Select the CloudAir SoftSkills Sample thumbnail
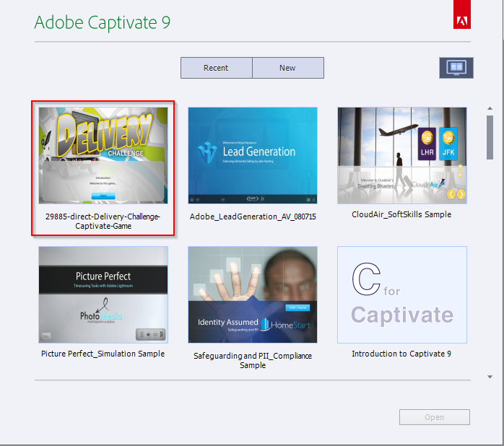The width and height of the screenshot is (504, 446). click(x=401, y=155)
